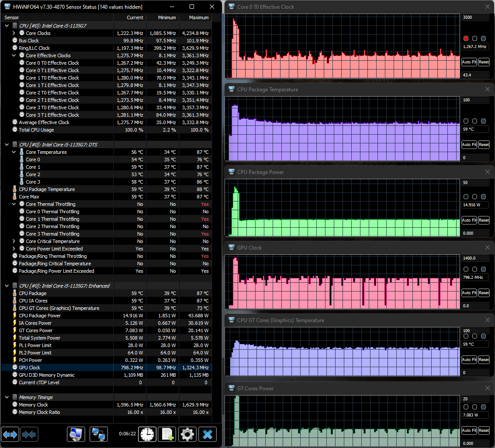Screen dimensions: 495x448
Task: Open sensor settings gear icon
Action: point(187,434)
